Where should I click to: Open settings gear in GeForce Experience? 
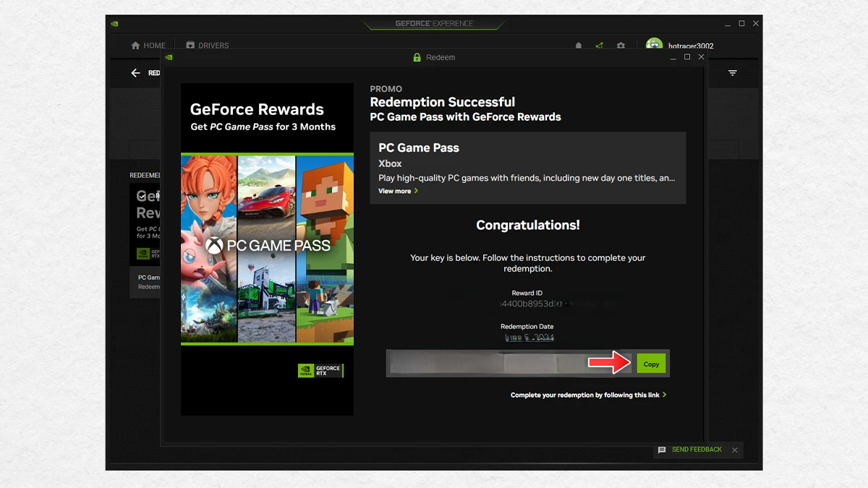(621, 46)
